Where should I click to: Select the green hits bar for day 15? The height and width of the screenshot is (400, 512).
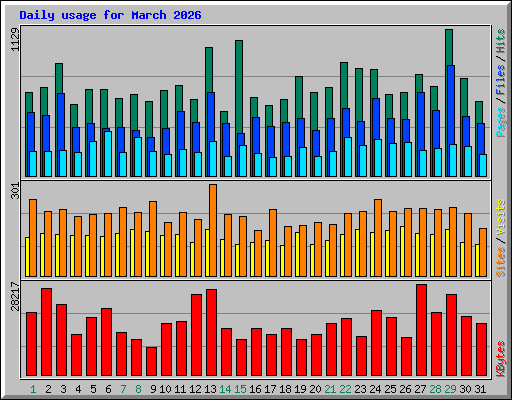coord(239,87)
